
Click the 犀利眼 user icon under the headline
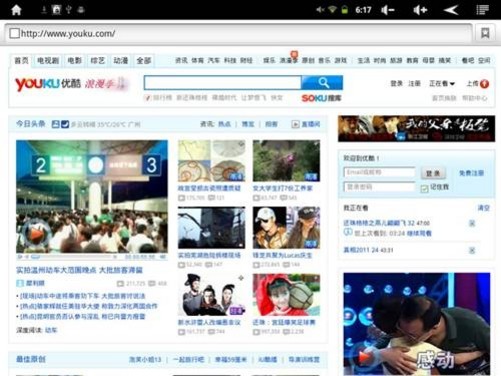[20, 283]
